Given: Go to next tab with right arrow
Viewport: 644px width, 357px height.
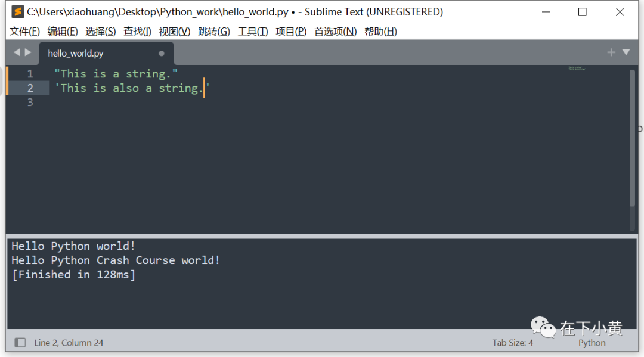Looking at the screenshot, I should pyautogui.click(x=28, y=52).
